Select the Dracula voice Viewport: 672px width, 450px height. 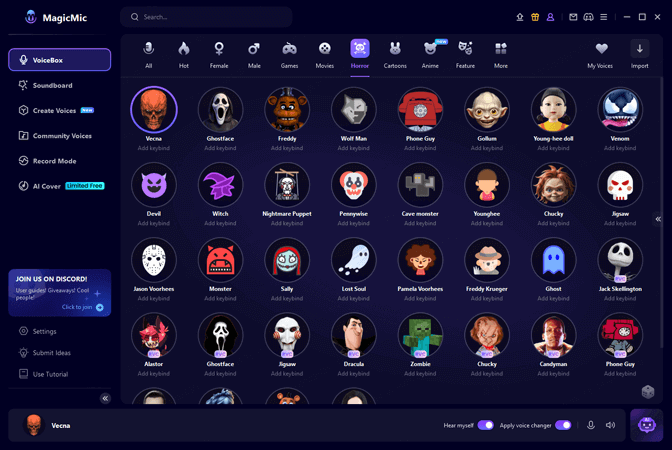(x=354, y=335)
